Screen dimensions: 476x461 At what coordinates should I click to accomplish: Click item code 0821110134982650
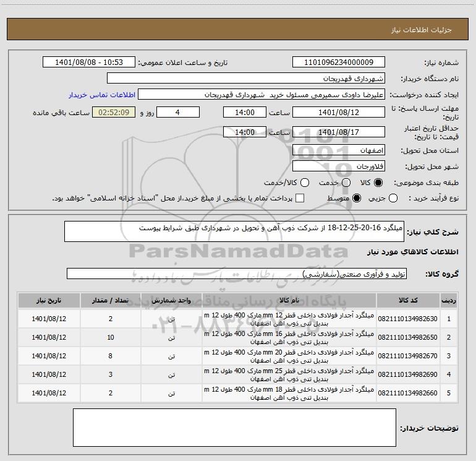point(408,337)
